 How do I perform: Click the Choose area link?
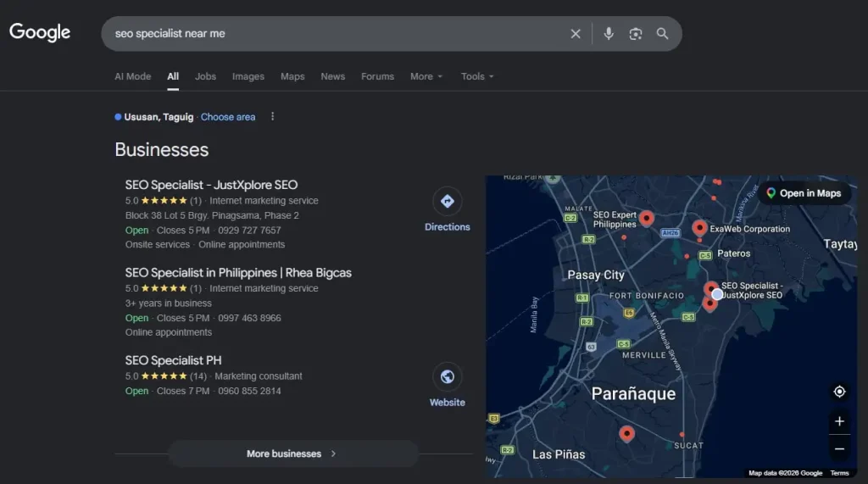pyautogui.click(x=228, y=117)
